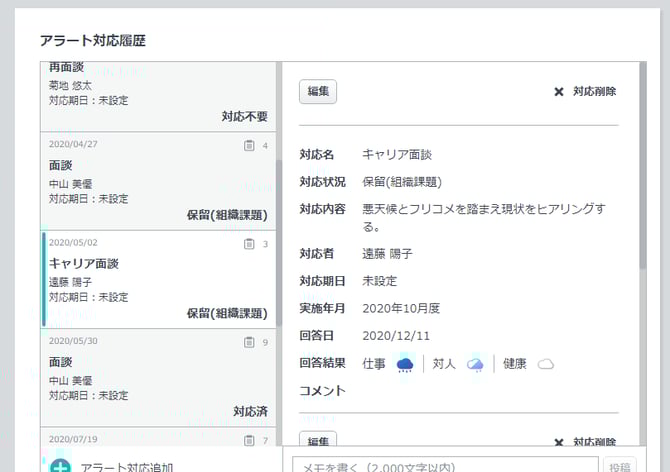Viewport: 670px width, 472px height.
Task: Click the 投稿 button
Action: click(x=620, y=466)
